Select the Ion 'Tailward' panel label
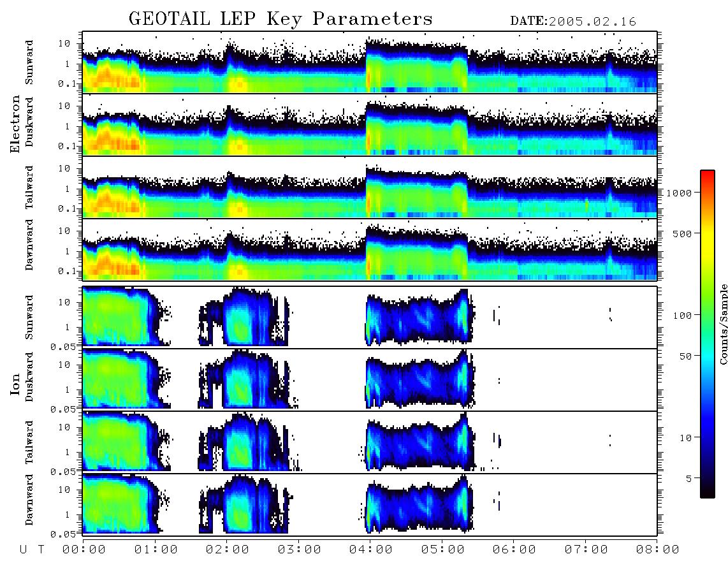Screen dimensions: 728x561 (29, 442)
